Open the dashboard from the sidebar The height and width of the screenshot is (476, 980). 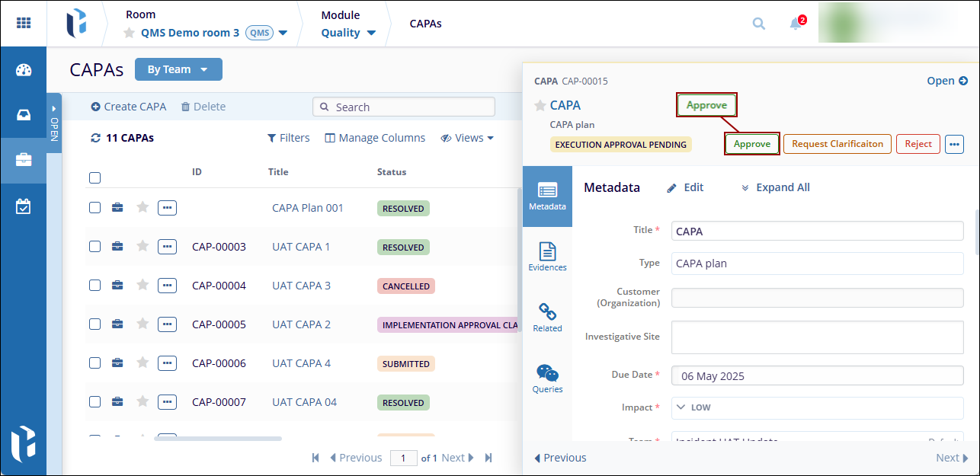pos(24,70)
